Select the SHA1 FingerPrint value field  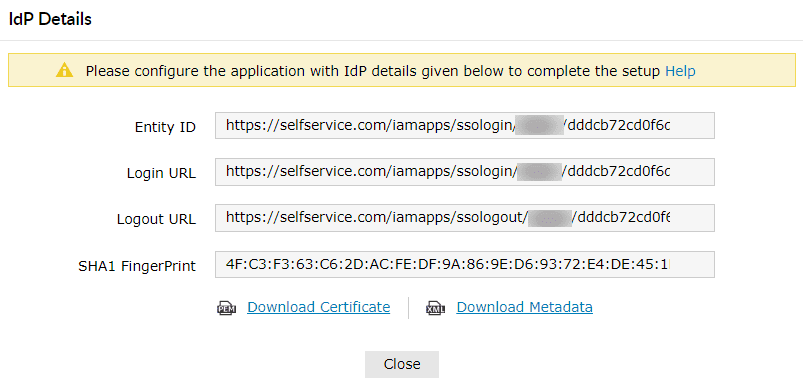tap(464, 264)
